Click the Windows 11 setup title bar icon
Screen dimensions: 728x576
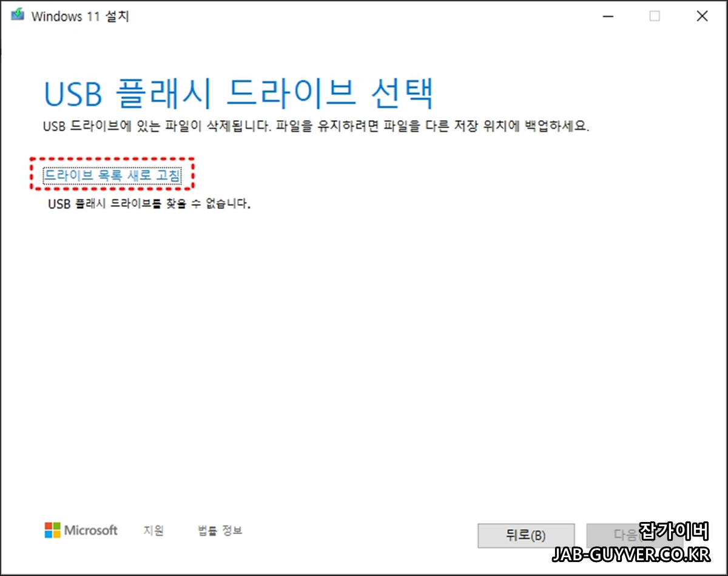tap(18, 16)
